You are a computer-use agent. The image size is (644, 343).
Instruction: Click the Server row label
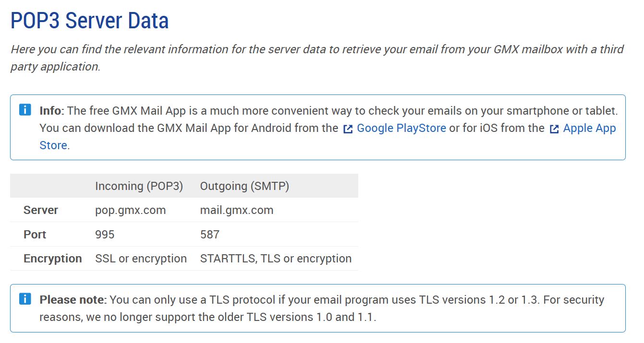click(x=41, y=210)
